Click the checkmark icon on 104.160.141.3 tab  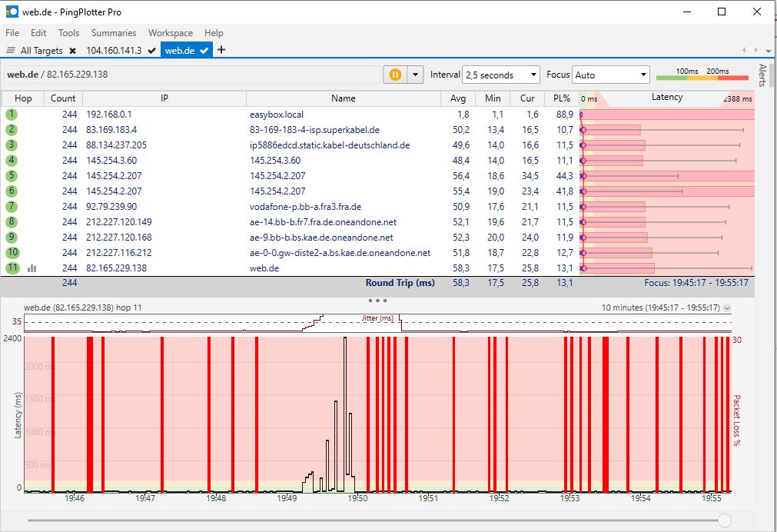point(152,51)
